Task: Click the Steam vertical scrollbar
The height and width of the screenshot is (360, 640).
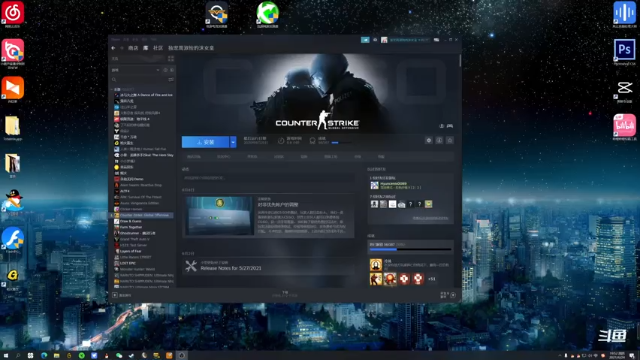Action: tap(460, 61)
